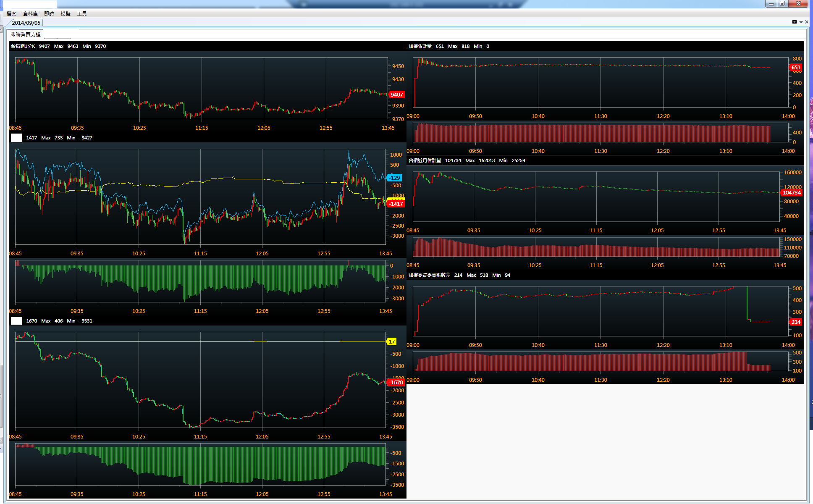Click the red 104734 value marker
Image resolution: width=813 pixels, height=504 pixels.
tap(792, 193)
